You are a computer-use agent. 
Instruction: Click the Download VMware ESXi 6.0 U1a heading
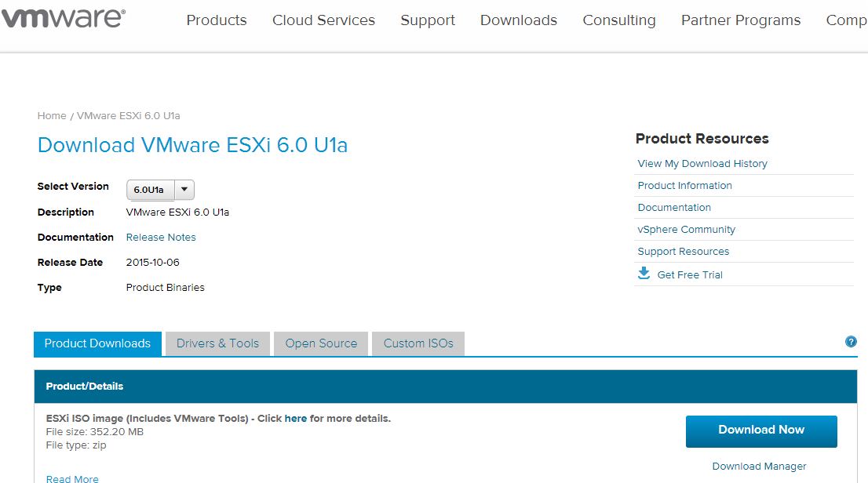pyautogui.click(x=192, y=145)
